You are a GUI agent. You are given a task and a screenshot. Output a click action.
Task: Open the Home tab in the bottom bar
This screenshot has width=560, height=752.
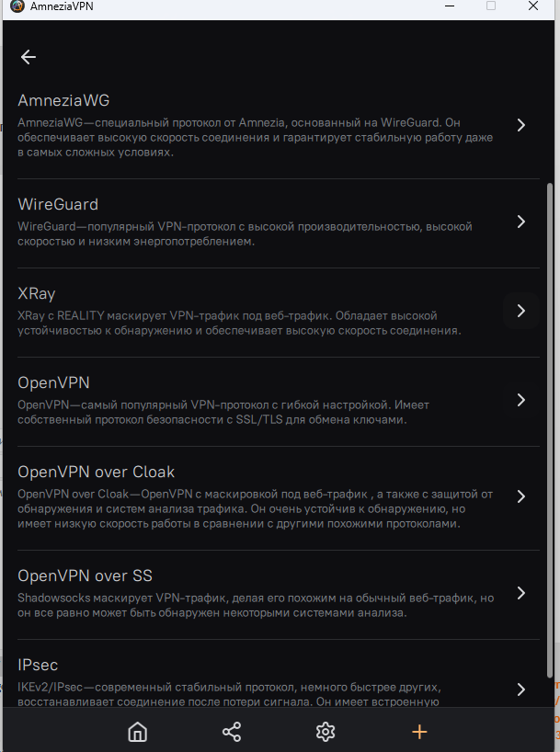click(137, 732)
